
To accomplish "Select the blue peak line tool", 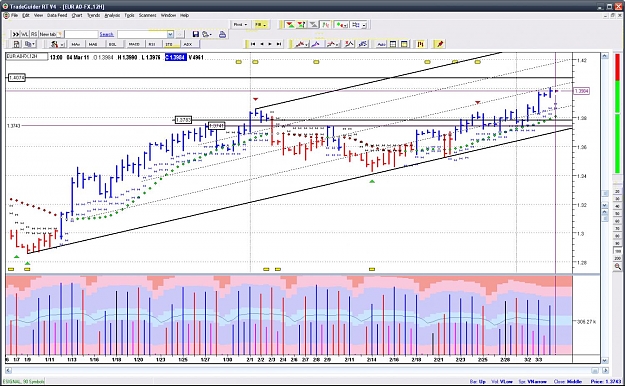I will [x=317, y=44].
